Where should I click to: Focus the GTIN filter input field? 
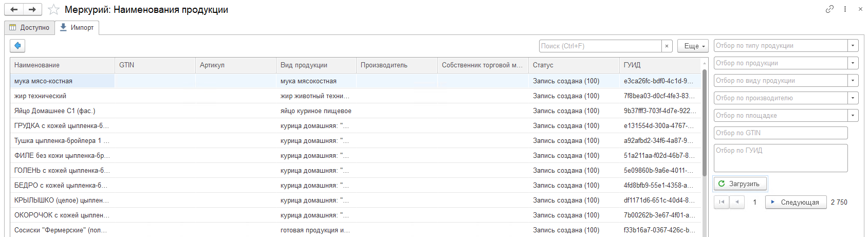pyautogui.click(x=780, y=133)
